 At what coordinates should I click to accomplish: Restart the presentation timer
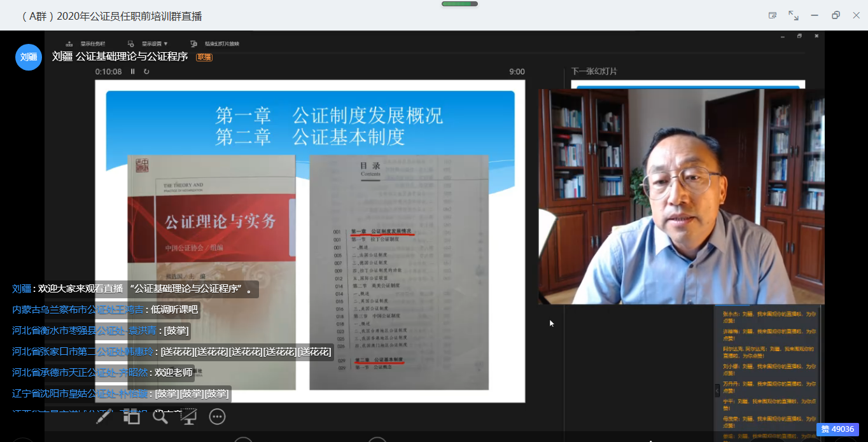point(146,72)
